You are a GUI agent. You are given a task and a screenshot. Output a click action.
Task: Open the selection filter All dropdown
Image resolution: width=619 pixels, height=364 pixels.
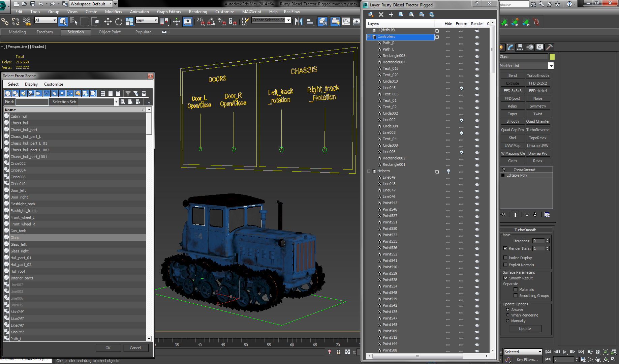(46, 20)
